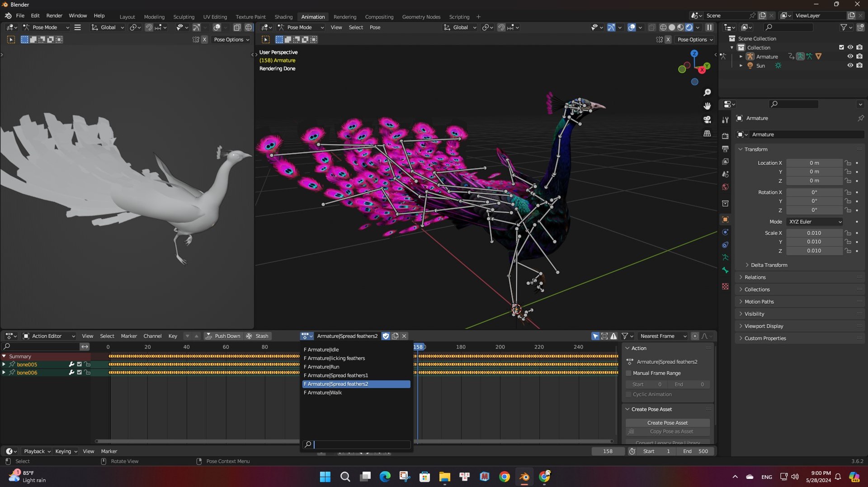Open Chrome from the Windows taskbar
The width and height of the screenshot is (868, 487).
[x=504, y=477]
